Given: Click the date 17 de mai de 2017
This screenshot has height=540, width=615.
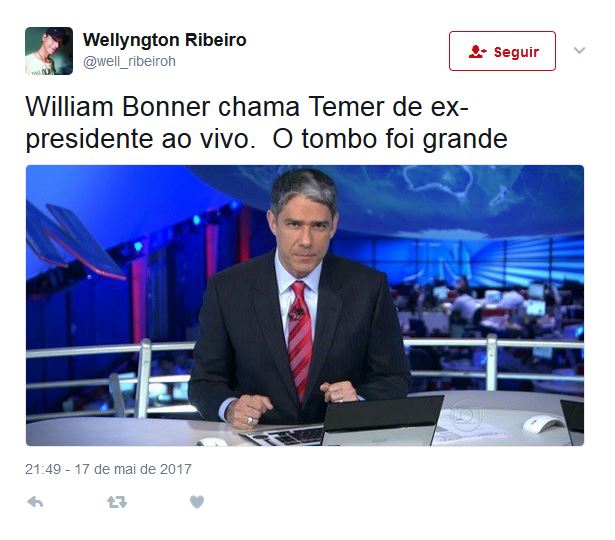Looking at the screenshot, I should 133,469.
